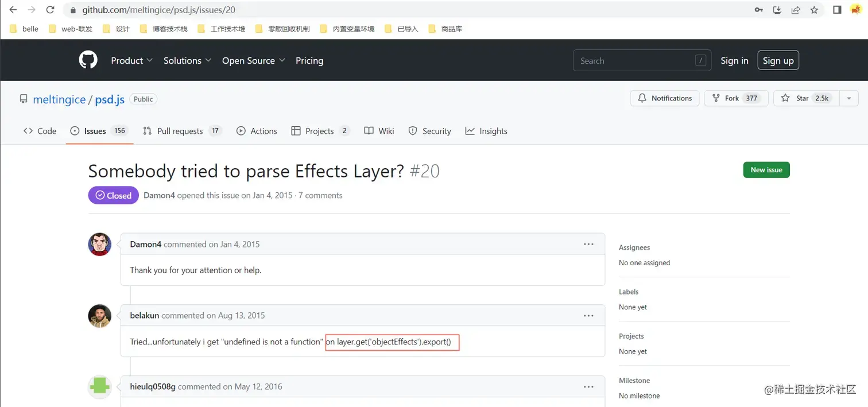Click the Sign up button
The width and height of the screenshot is (868, 407).
click(x=778, y=60)
